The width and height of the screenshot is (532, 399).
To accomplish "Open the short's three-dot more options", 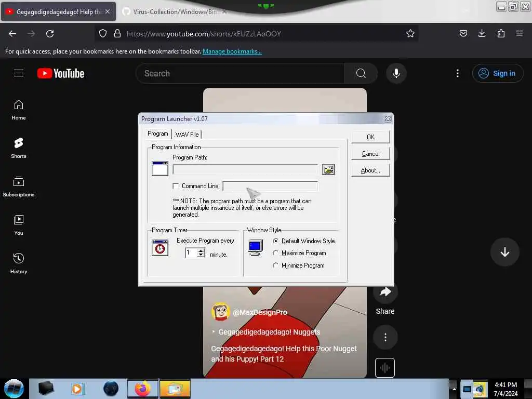I will pos(385,337).
